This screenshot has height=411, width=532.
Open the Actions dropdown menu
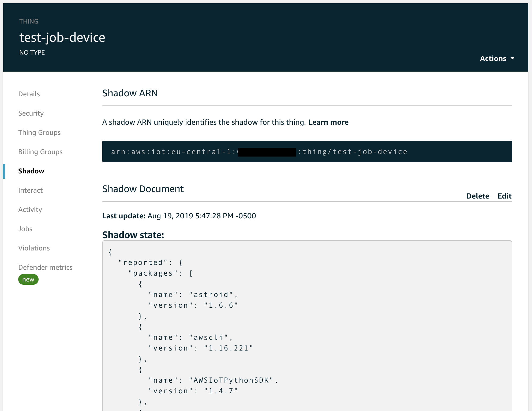(x=497, y=58)
